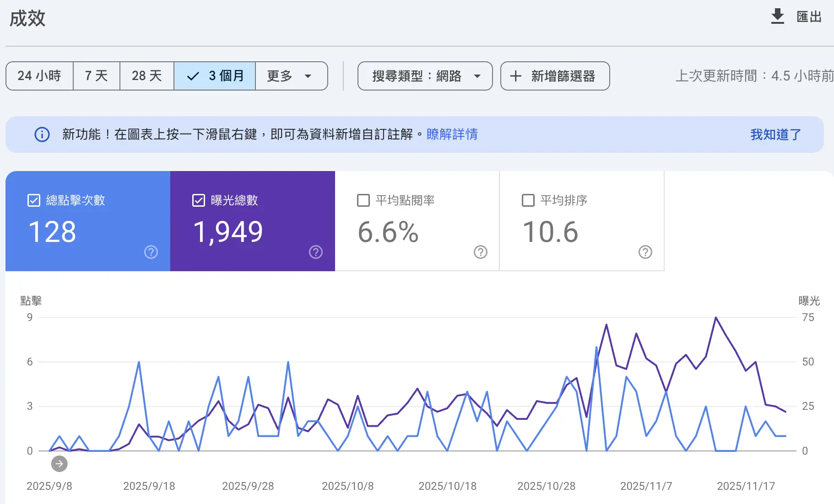The width and height of the screenshot is (834, 504).
Task: Open the help icon on 平均排序 card
Action: pos(645,252)
